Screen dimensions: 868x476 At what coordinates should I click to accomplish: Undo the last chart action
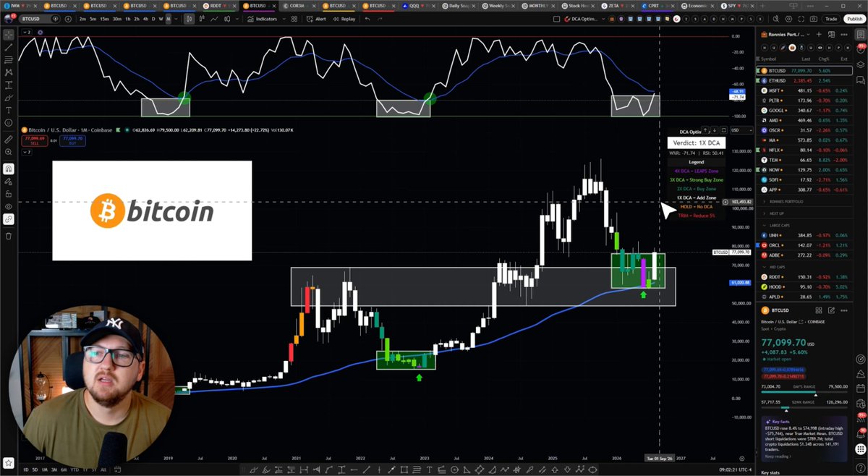coord(368,19)
